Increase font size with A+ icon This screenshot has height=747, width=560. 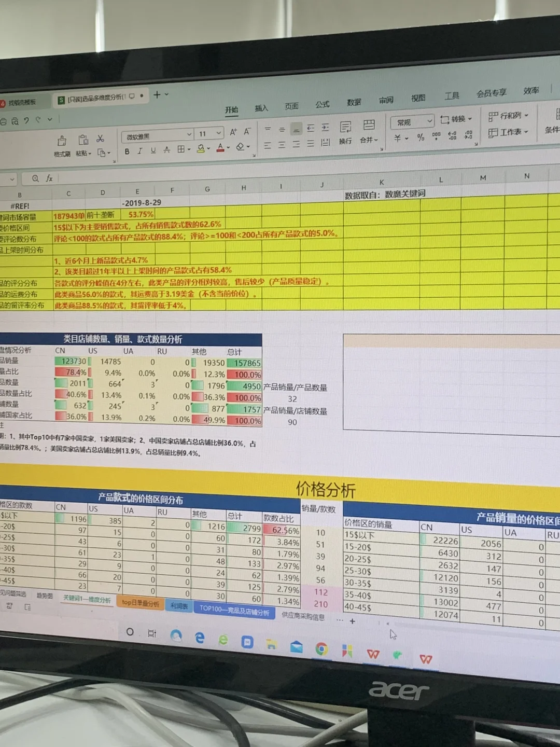(x=233, y=132)
